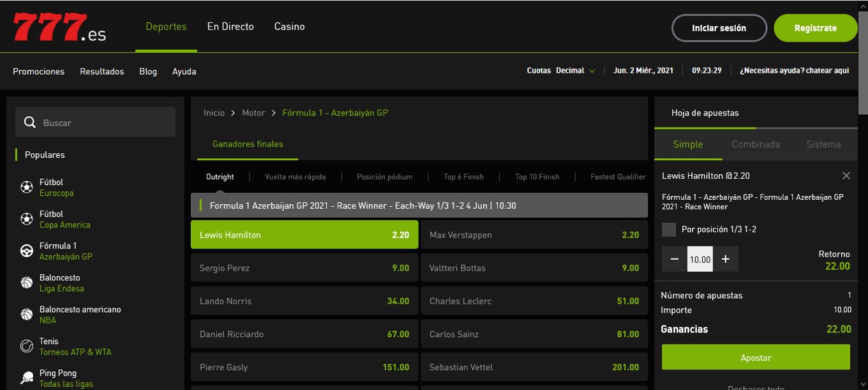This screenshot has height=390, width=868.
Task: Open Resultados menu item
Action: [102, 71]
